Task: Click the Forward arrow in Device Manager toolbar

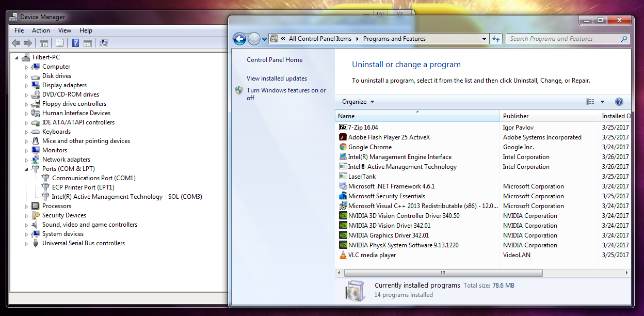Action: 28,43
